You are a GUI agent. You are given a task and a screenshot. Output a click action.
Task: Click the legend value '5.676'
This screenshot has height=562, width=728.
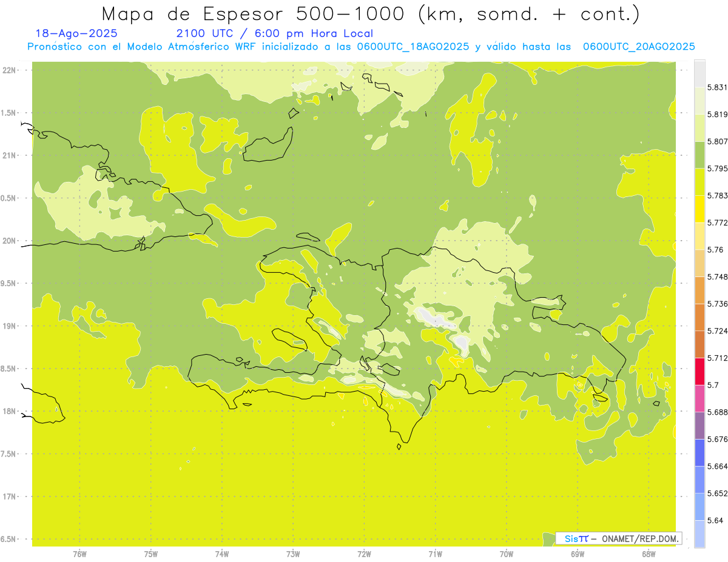pyautogui.click(x=717, y=439)
